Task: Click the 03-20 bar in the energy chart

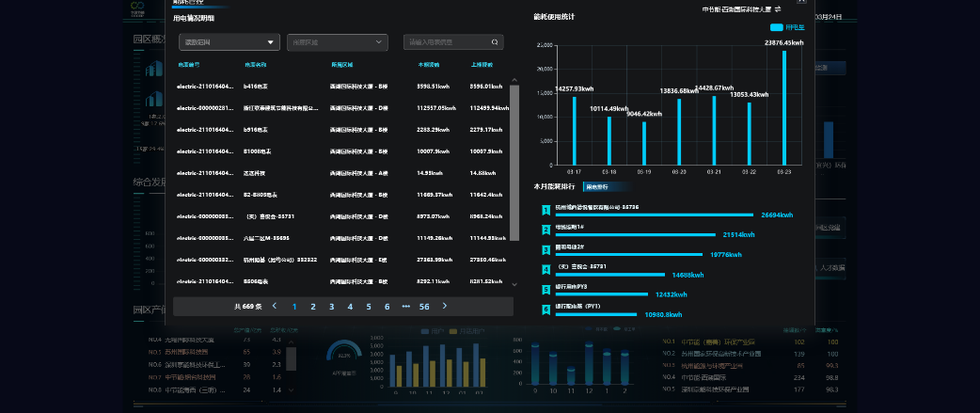Action: click(679, 132)
